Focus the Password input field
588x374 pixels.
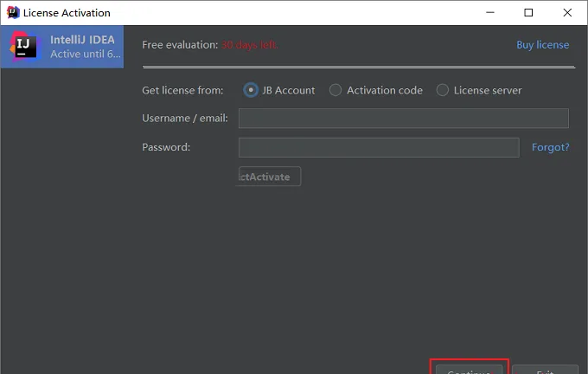tap(379, 147)
